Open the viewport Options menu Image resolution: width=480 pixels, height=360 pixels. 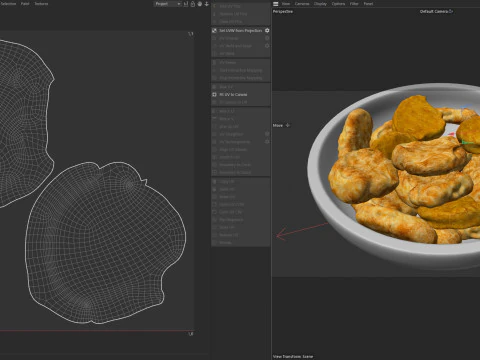pos(338,4)
